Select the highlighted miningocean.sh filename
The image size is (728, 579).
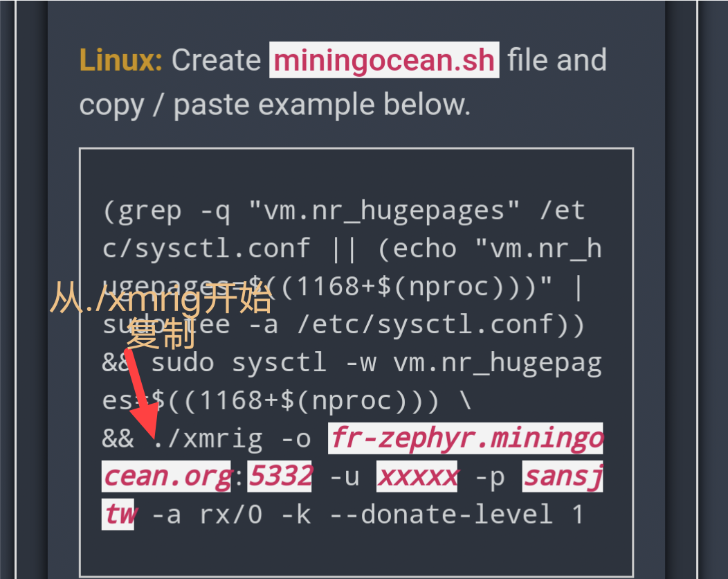click(x=384, y=60)
